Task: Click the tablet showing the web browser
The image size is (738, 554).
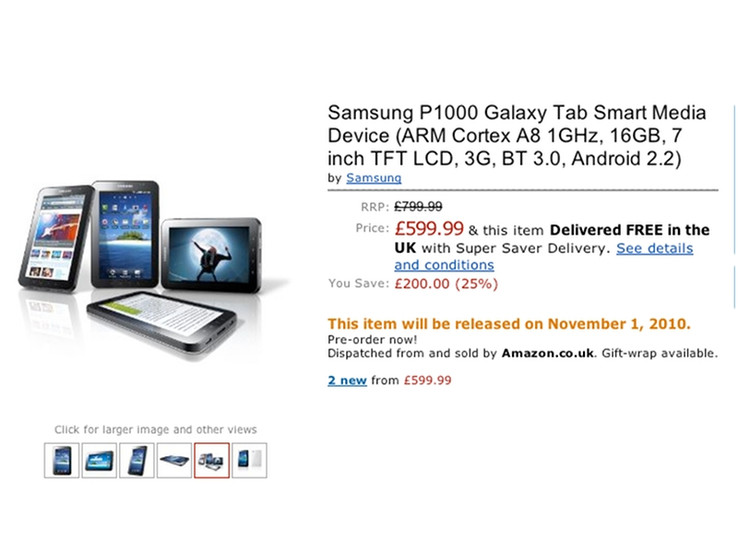Action: (x=56, y=238)
